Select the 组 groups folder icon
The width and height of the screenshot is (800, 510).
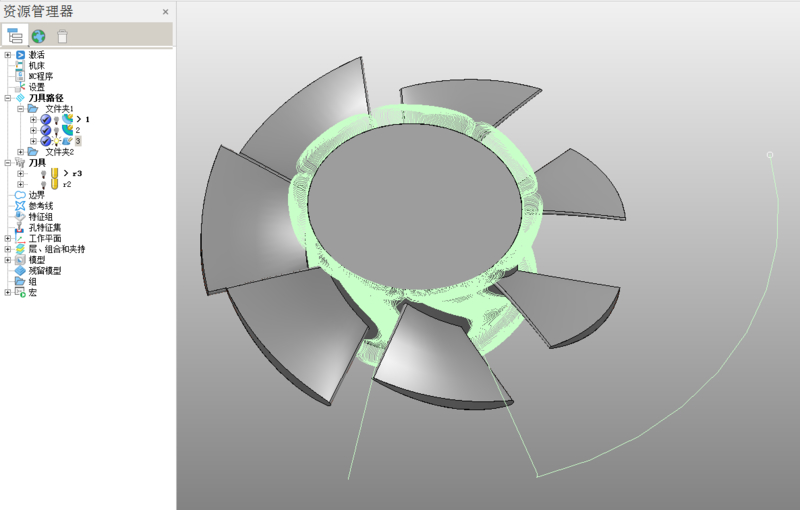pyautogui.click(x=20, y=281)
